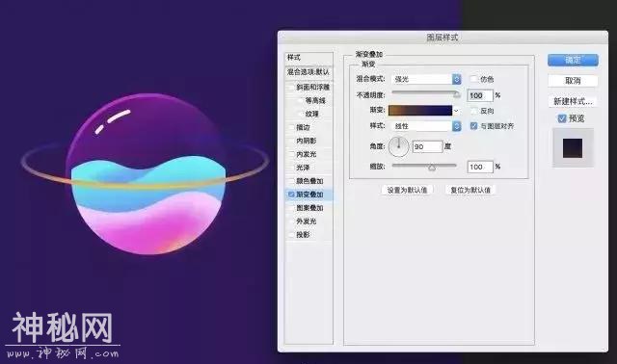Image resolution: width=617 pixels, height=364 pixels.
Task: Turn on the 内阴影 checkbox
Action: coord(291,141)
